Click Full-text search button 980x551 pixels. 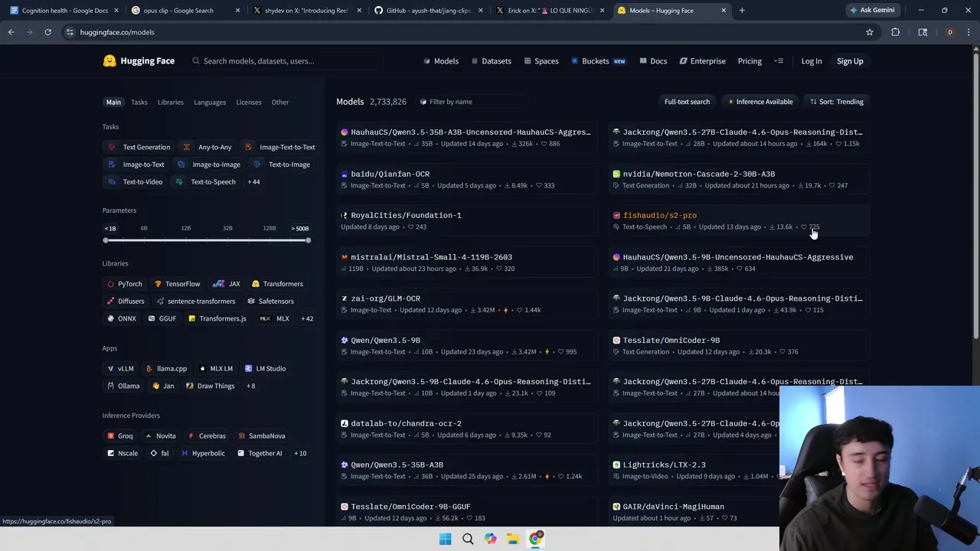coord(687,102)
